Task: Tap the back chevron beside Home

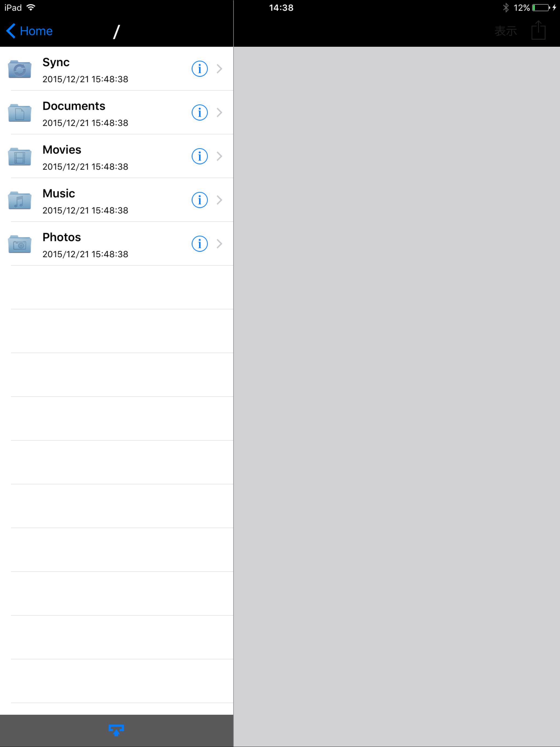Action: (x=11, y=31)
